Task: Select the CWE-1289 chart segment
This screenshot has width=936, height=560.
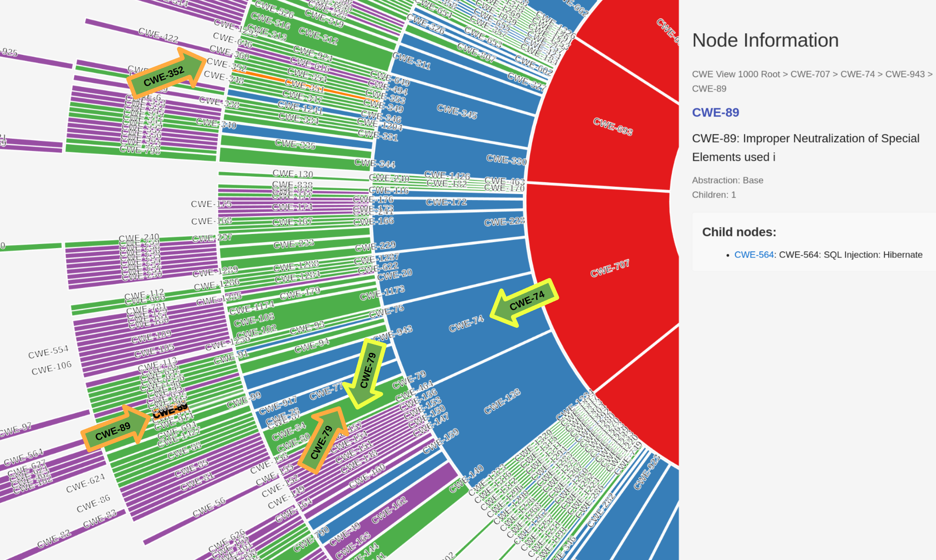Action: click(x=215, y=272)
